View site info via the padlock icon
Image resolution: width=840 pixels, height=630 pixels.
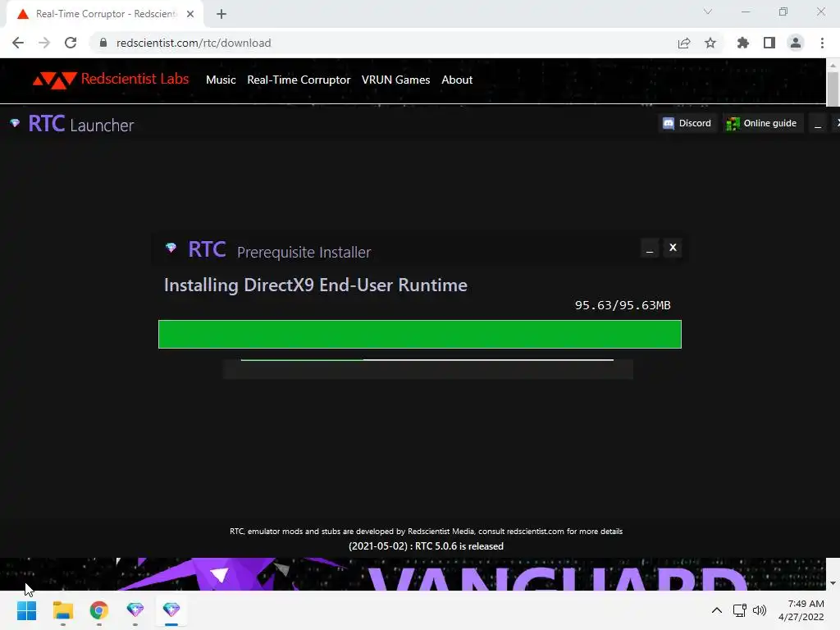[103, 43]
